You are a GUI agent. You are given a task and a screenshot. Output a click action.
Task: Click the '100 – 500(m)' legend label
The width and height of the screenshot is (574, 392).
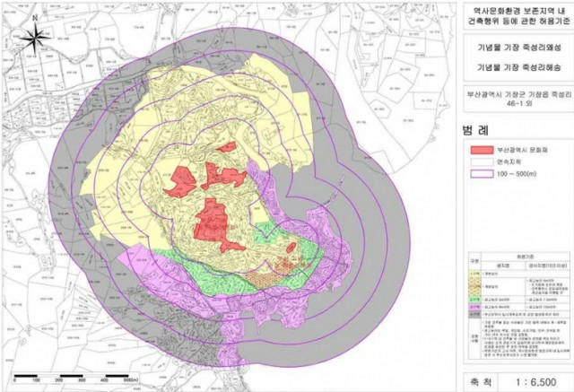click(x=517, y=174)
